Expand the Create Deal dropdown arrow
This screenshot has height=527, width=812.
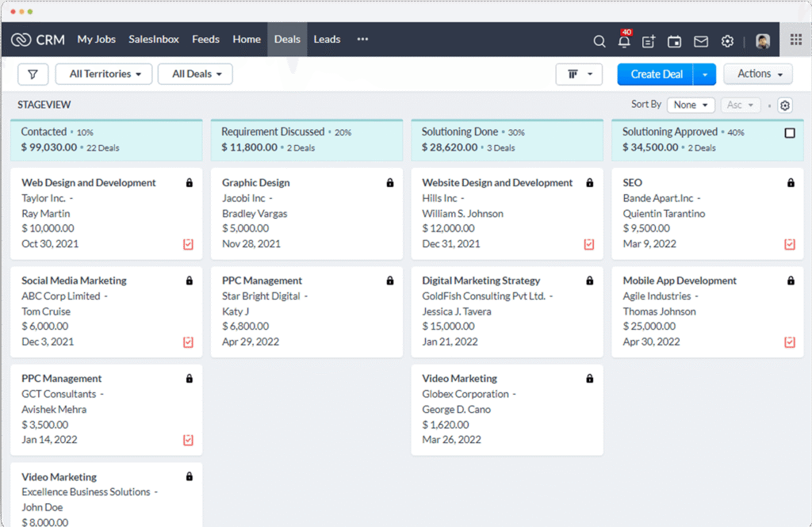[705, 74]
